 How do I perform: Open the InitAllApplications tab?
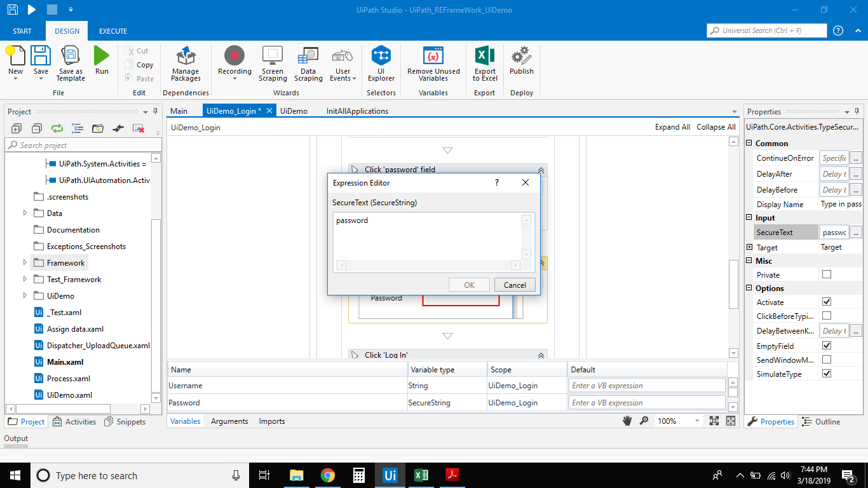[357, 111]
